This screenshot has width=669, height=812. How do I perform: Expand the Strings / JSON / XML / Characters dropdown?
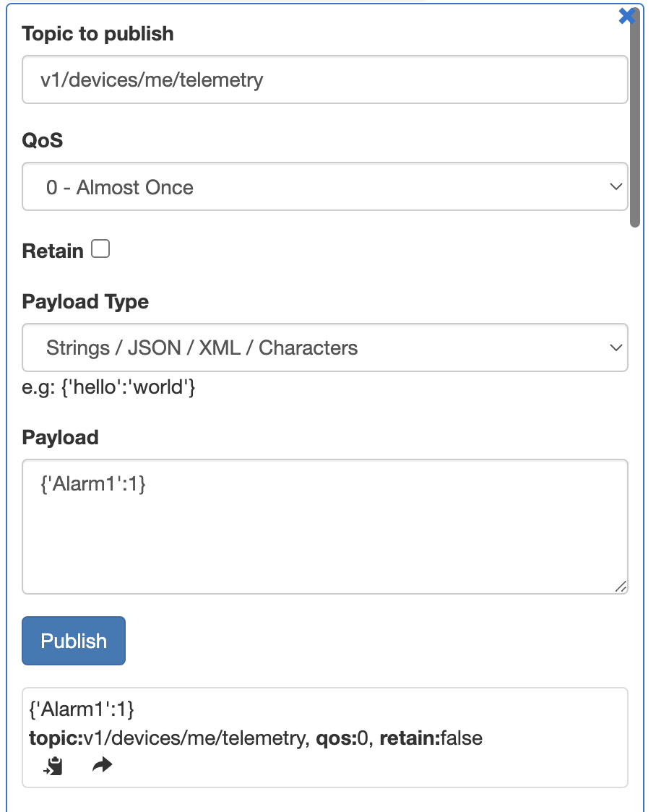pos(325,347)
